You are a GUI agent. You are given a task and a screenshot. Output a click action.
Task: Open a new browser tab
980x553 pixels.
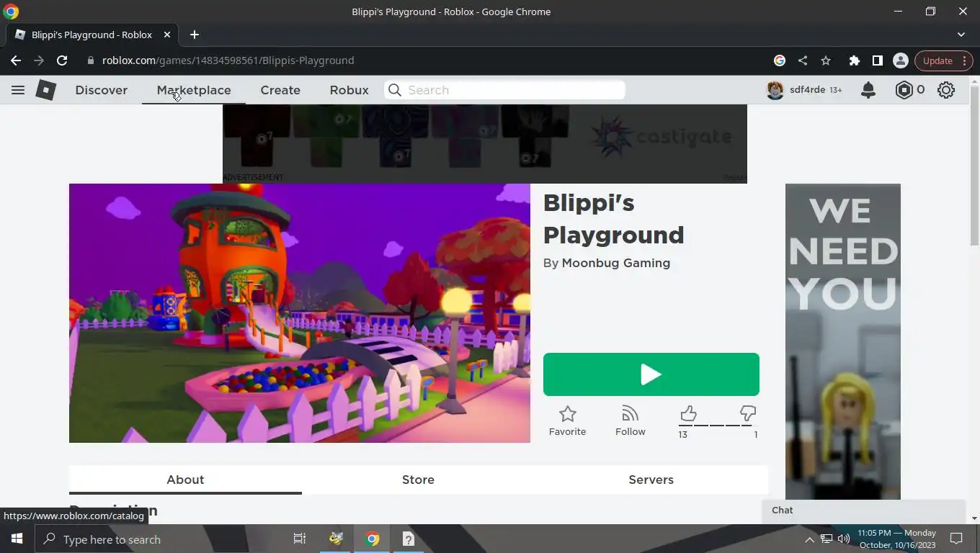tap(195, 35)
